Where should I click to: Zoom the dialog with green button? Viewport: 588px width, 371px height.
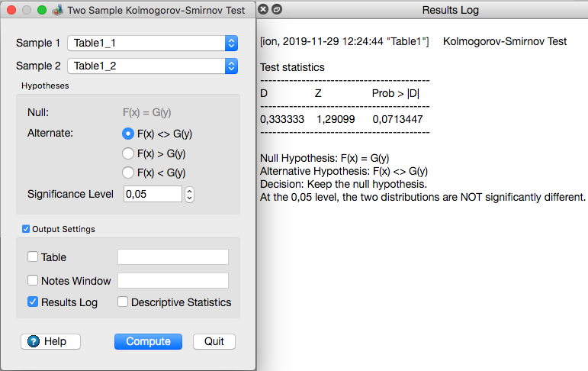point(41,11)
